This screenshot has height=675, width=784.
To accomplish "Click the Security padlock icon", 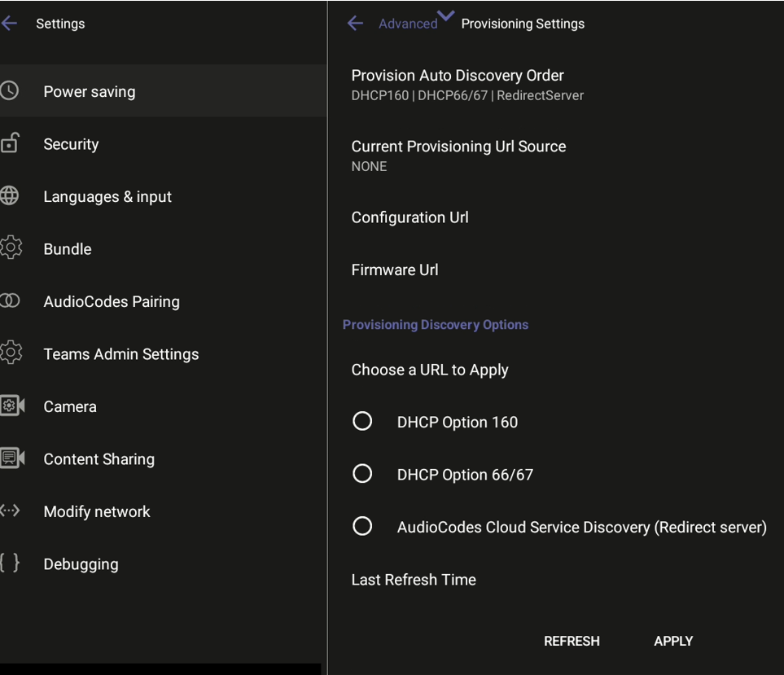I will [x=10, y=144].
